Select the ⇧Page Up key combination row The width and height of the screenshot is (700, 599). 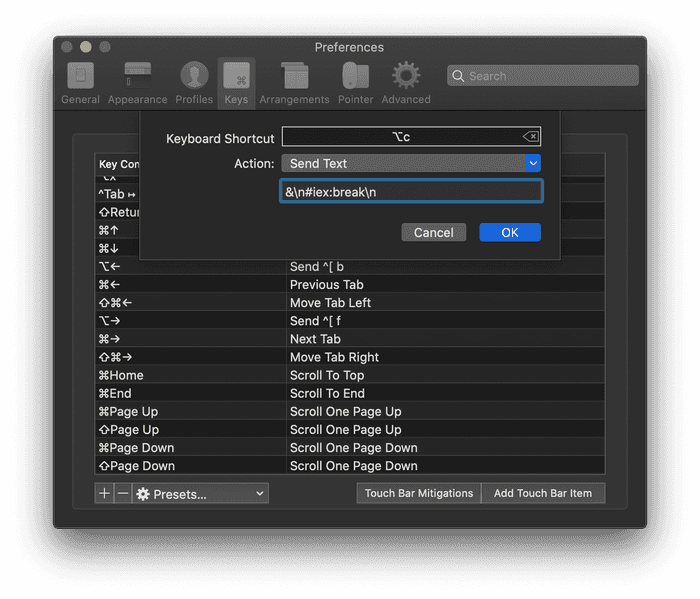point(350,429)
